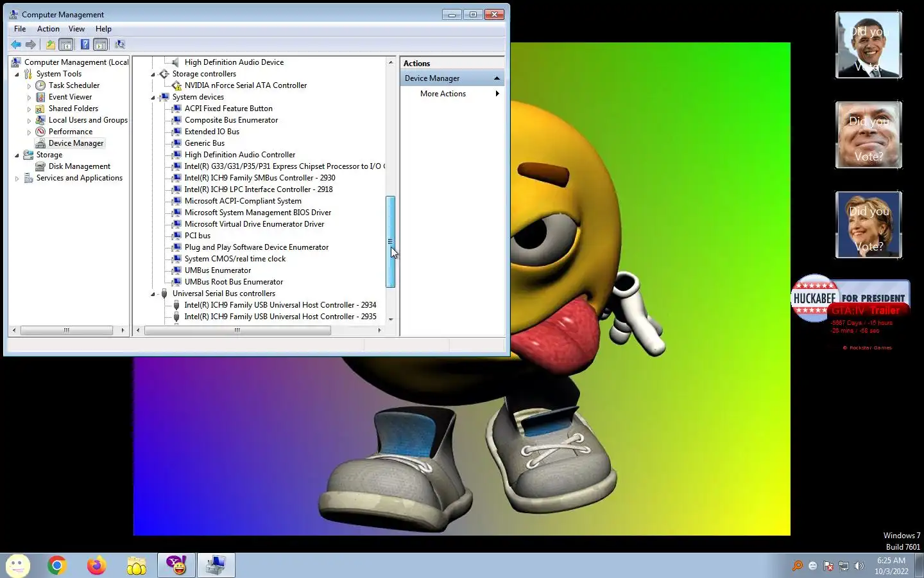Select Intel ICH9 LPC Interface Controller 2918
This screenshot has width=924, height=578.
coord(259,189)
